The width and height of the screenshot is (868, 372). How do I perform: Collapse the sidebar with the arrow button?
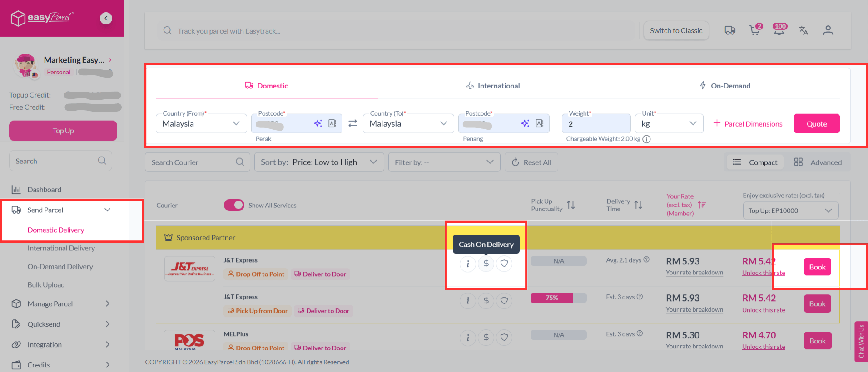point(106,18)
